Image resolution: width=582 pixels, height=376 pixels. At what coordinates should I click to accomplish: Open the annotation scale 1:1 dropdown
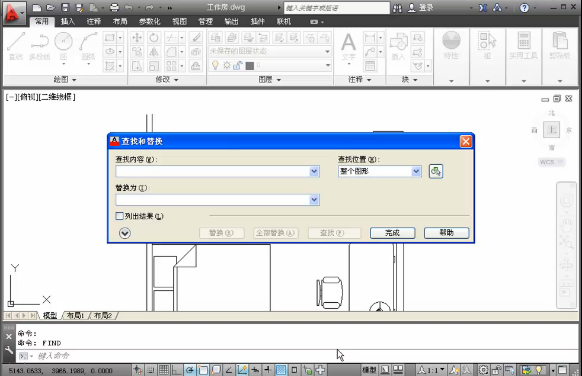click(431, 370)
